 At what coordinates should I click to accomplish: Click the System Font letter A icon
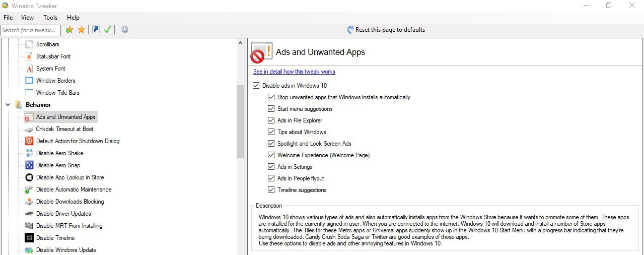[29, 69]
